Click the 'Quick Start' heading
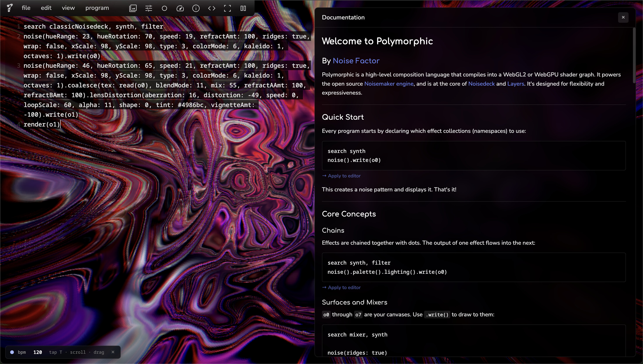 (x=343, y=117)
